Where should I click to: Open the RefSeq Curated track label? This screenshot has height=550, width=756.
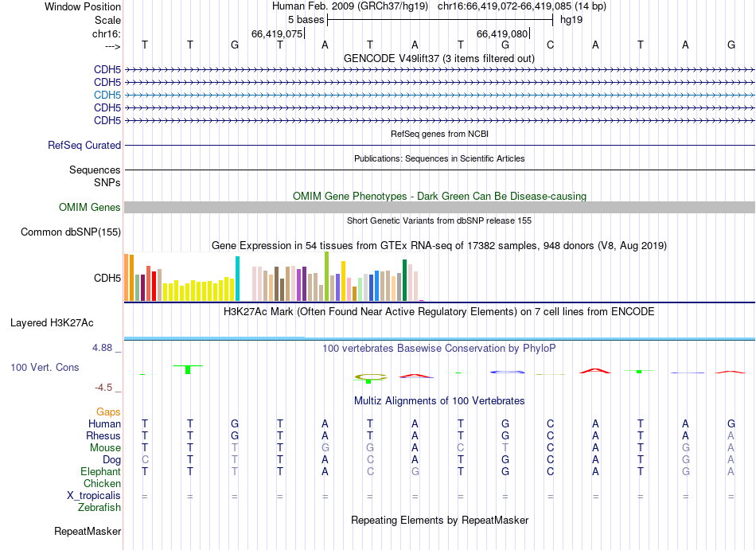[x=84, y=145]
